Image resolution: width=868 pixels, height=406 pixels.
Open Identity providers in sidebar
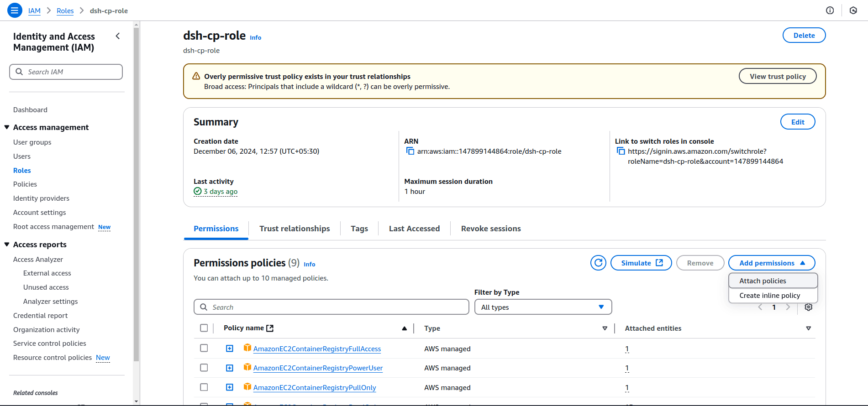click(x=41, y=198)
